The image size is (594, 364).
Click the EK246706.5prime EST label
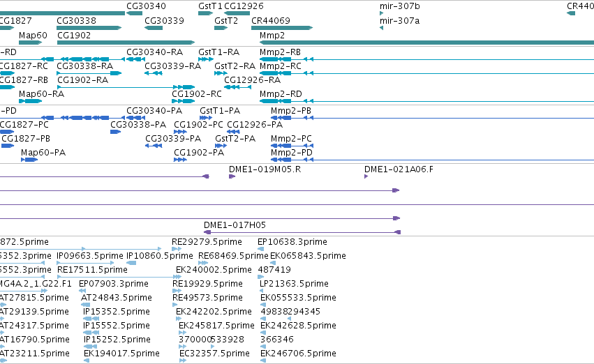click(x=298, y=354)
